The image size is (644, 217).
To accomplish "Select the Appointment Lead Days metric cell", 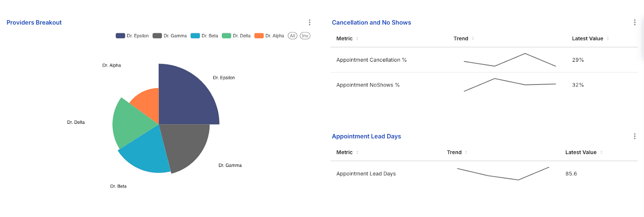I will (x=366, y=174).
